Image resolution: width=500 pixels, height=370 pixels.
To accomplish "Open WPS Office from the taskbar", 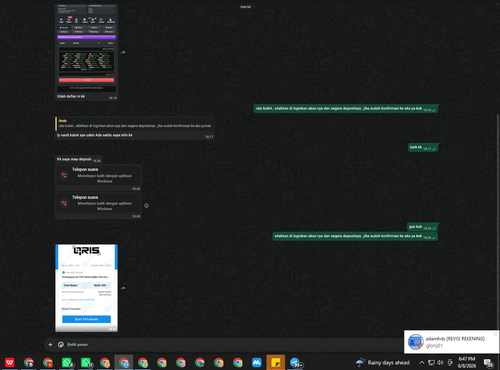I will (x=10, y=362).
